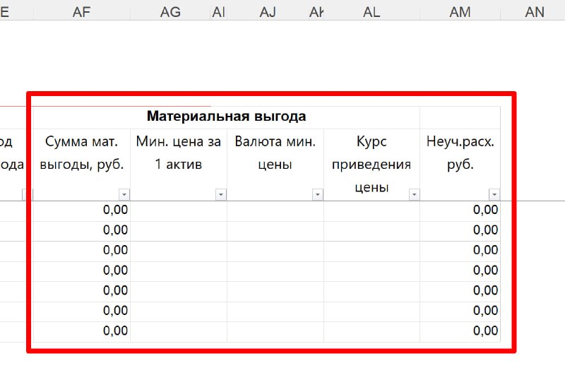Select first 0,00 cell under Сумма мат. выгоды
Image resolution: width=565 pixels, height=392 pixels.
[x=82, y=210]
